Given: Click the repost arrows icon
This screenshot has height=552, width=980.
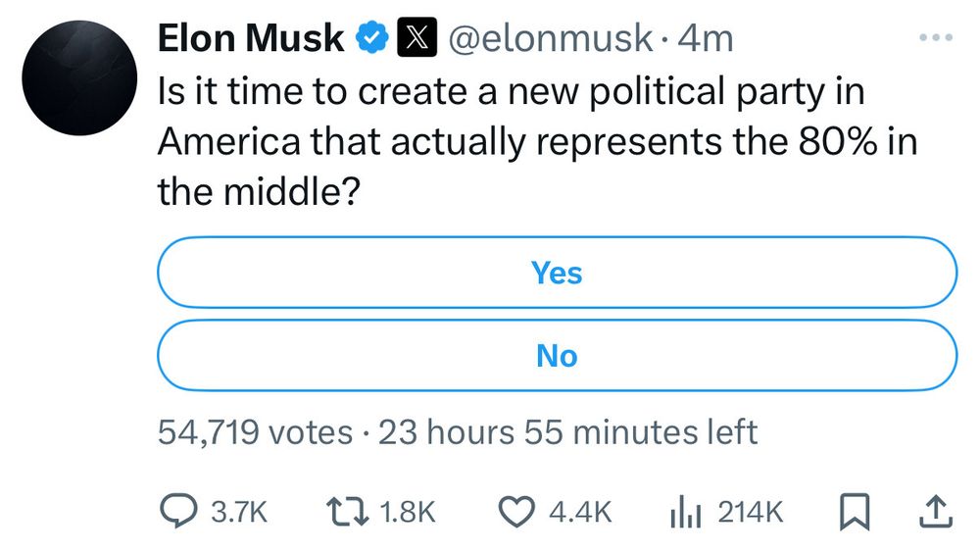Looking at the screenshot, I should [348, 511].
